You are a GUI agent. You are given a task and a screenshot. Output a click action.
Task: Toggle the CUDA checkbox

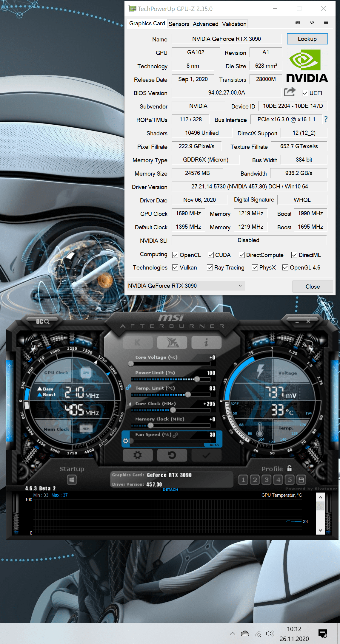click(211, 255)
